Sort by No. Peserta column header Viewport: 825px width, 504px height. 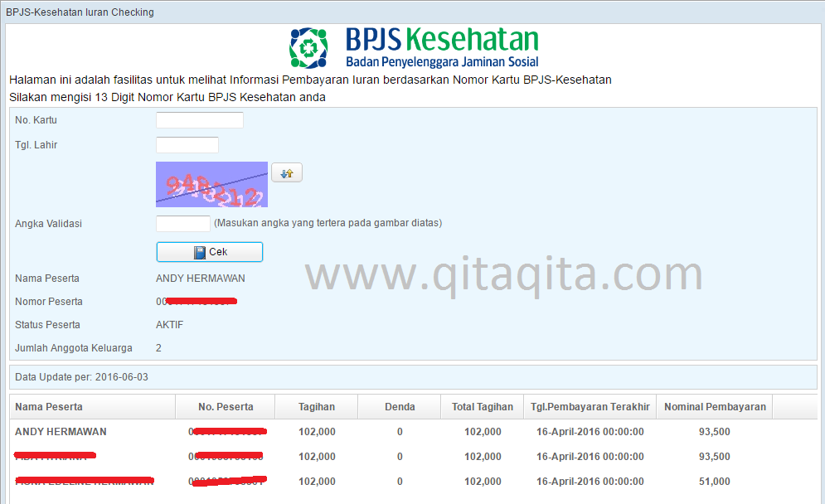(226, 407)
